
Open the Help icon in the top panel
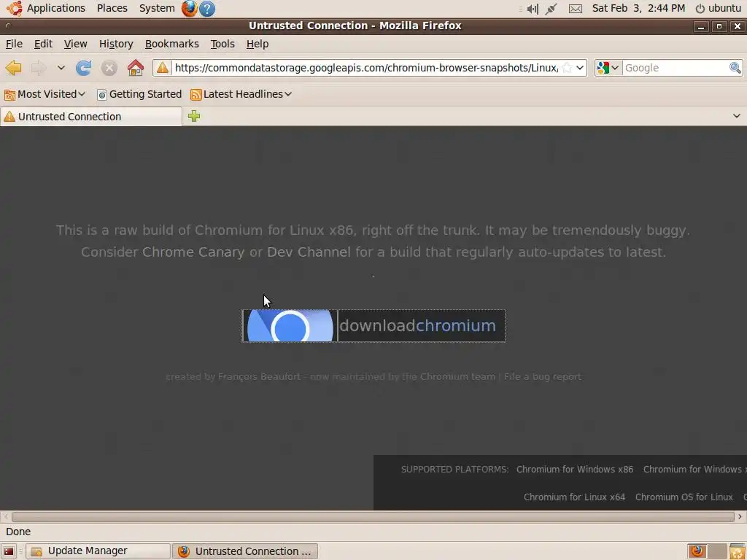pyautogui.click(x=206, y=8)
